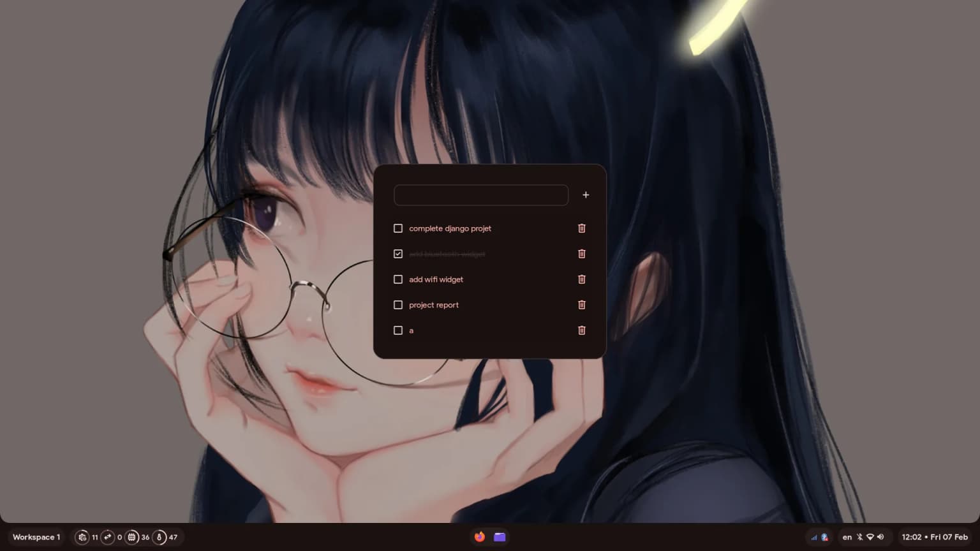The image size is (980, 551).
Task: Open the clock showing 12:02 Fri 07 Feb
Action: coord(935,537)
